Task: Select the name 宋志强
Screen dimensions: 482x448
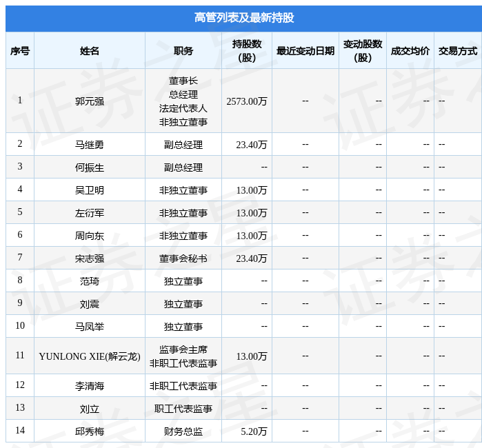Action: pyautogui.click(x=90, y=258)
